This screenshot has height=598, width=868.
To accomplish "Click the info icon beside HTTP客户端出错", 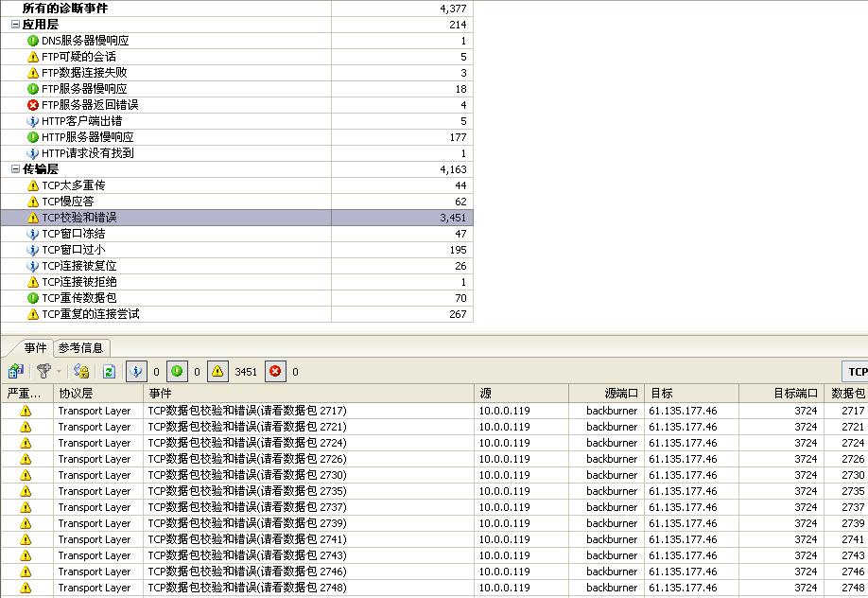I will coord(33,121).
